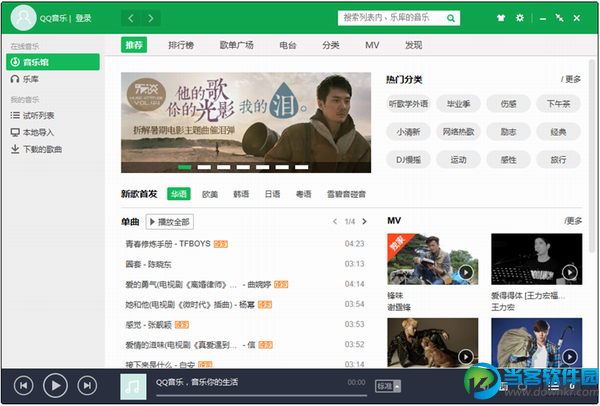Choose the 网络热歌 category
600x406 pixels.
(x=458, y=132)
